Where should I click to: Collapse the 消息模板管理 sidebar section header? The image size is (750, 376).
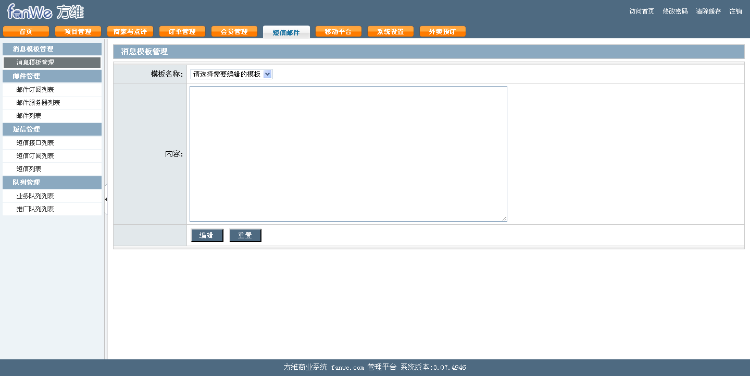point(52,49)
